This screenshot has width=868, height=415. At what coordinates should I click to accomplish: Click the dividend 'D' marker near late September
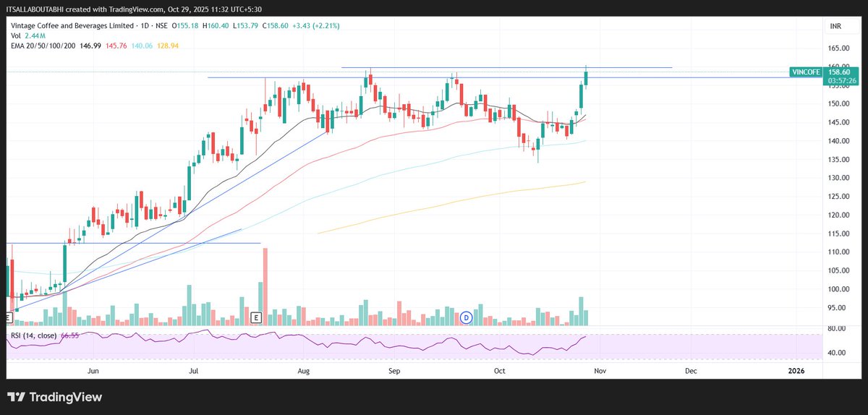[x=467, y=317]
